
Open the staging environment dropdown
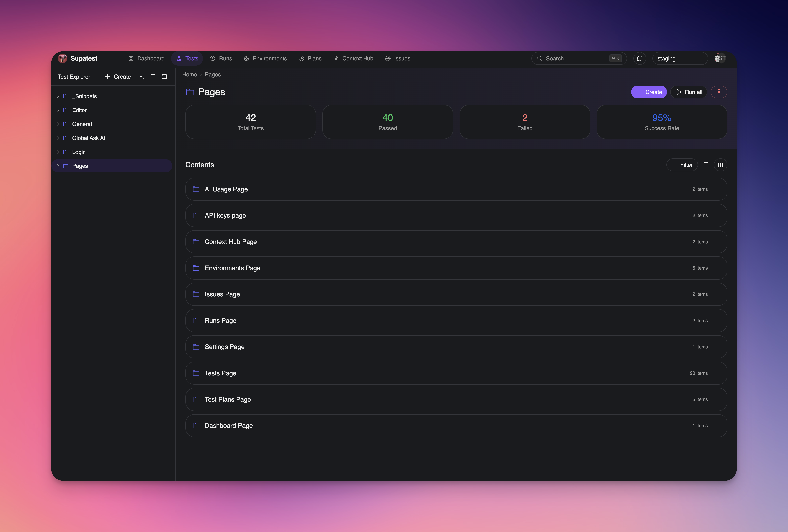pyautogui.click(x=680, y=58)
